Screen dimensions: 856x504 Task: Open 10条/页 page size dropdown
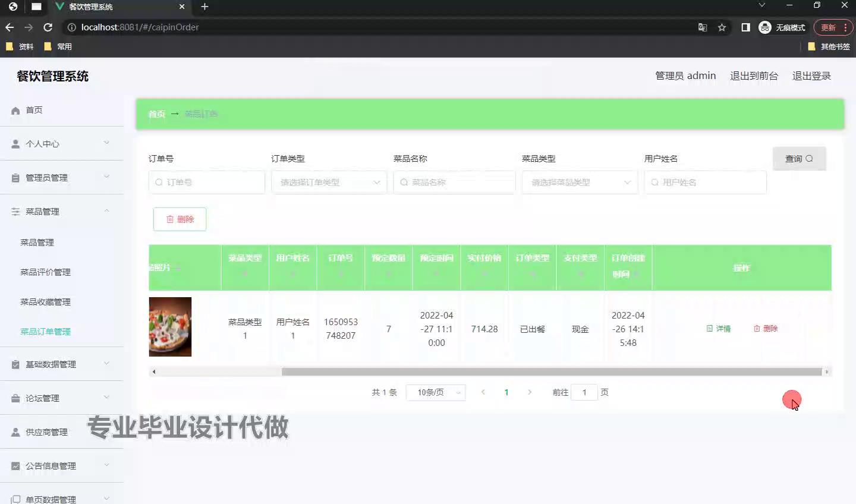point(436,392)
